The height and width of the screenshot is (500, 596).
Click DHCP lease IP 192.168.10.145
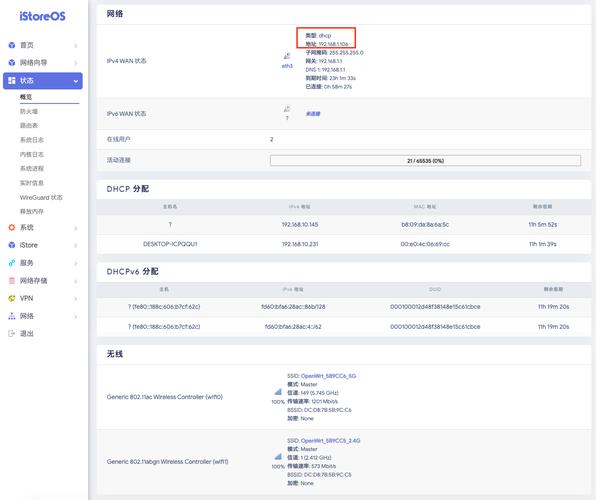[300, 225]
